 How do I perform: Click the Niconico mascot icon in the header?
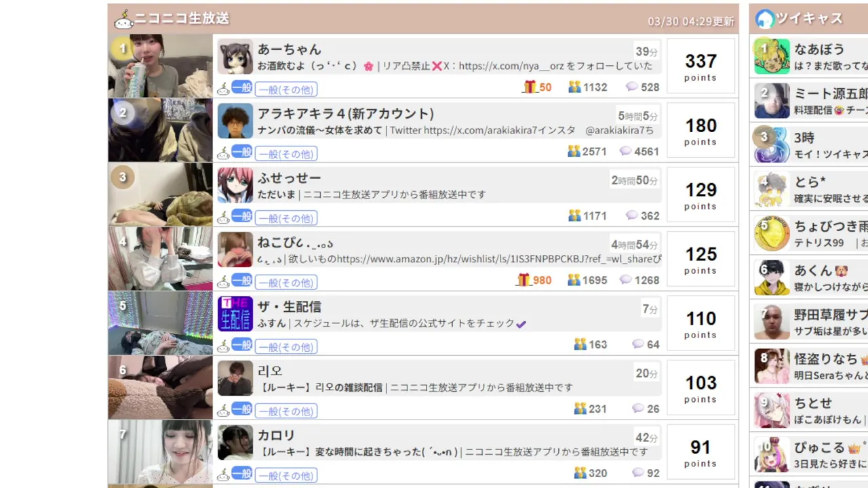point(123,20)
